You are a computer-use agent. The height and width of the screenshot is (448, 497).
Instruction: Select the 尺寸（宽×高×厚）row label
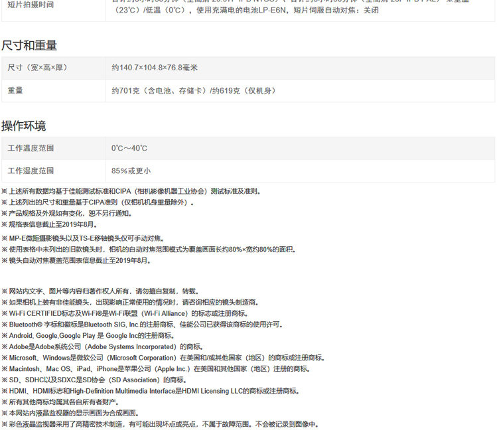[x=37, y=68]
